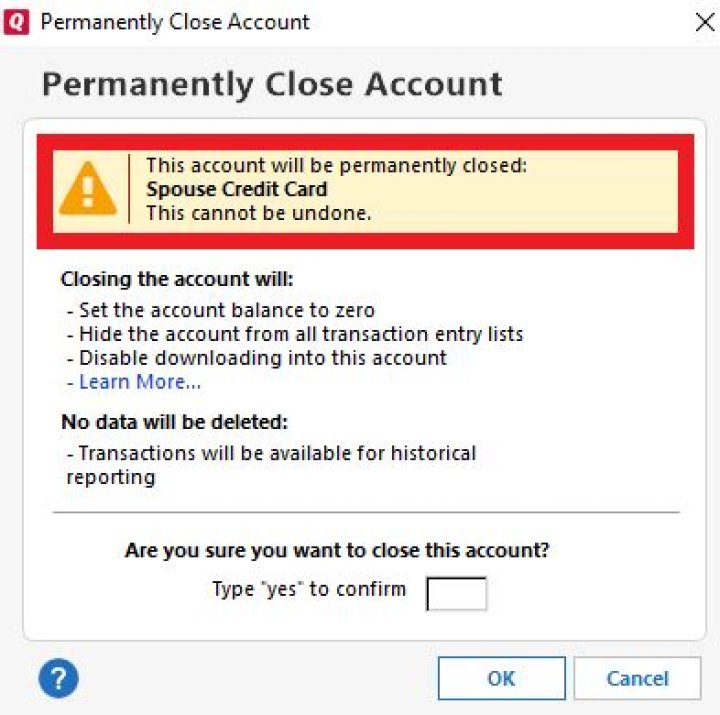Confirm closing with the OK button
720x715 pixels.
point(501,679)
